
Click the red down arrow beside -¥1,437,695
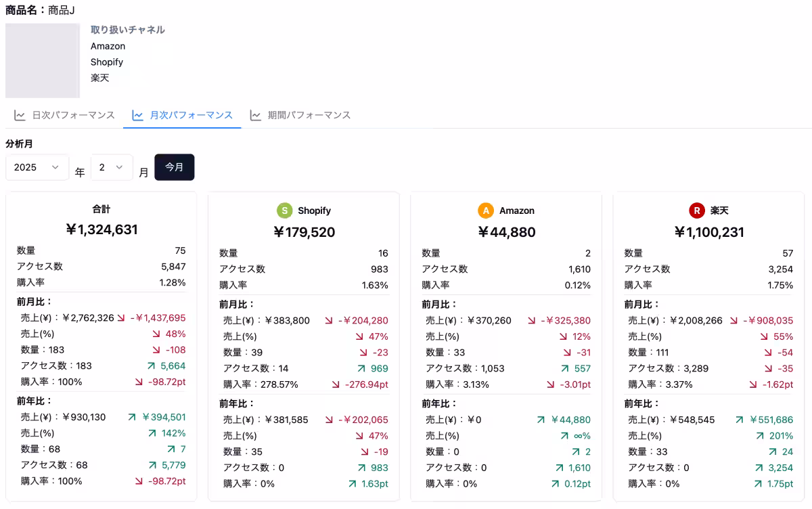pyautogui.click(x=121, y=318)
